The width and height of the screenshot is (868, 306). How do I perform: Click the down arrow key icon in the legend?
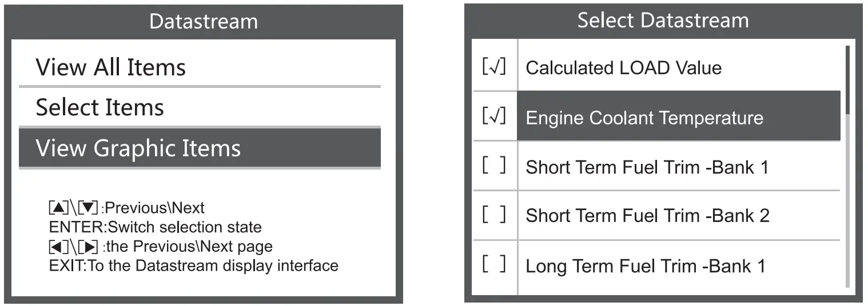tap(87, 208)
